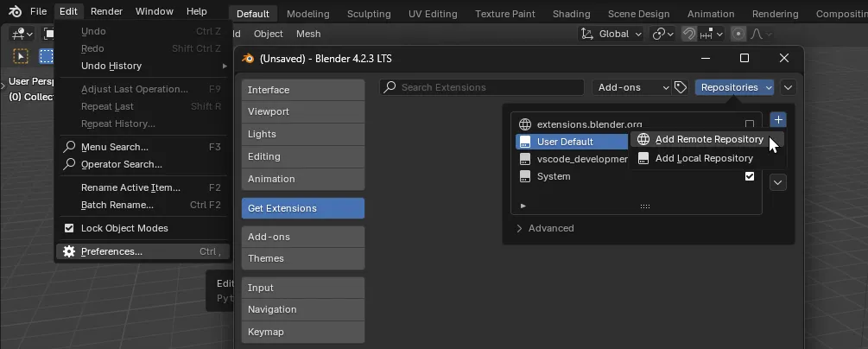This screenshot has width=868, height=349.
Task: Open the Help menu
Action: 197,11
